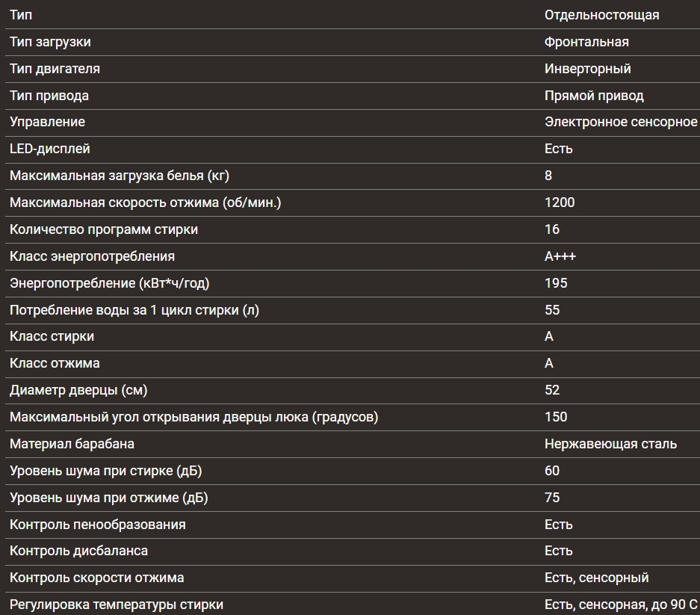
Task: Click "Есть, сенсорный" spin control value
Action: coord(596,578)
